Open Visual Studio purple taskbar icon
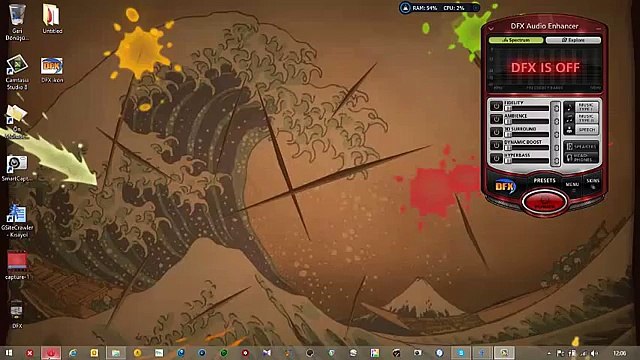Screen dimensions: 640x360 [x=267, y=353]
